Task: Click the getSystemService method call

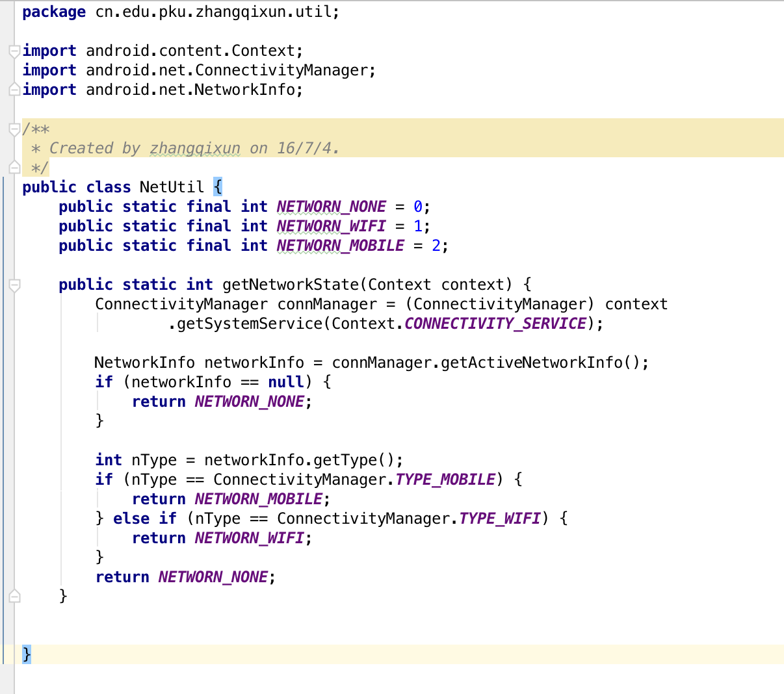Action: click(250, 324)
